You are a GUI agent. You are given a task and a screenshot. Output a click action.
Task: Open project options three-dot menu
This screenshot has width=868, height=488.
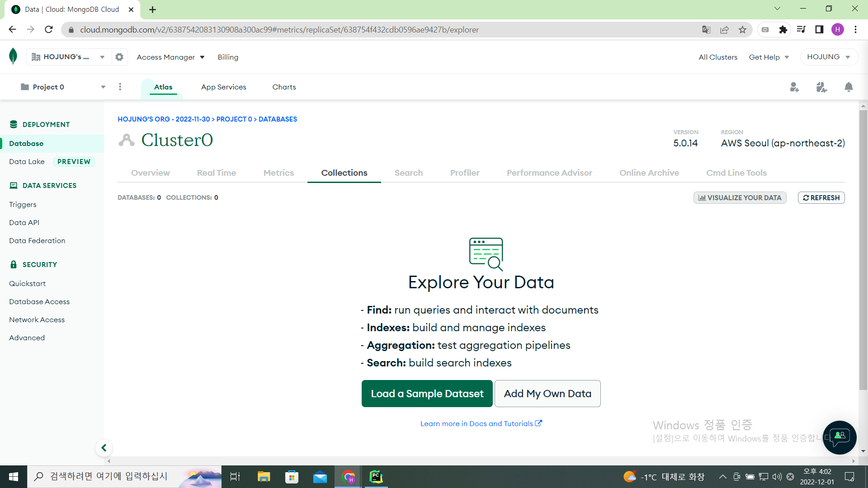[x=120, y=87]
